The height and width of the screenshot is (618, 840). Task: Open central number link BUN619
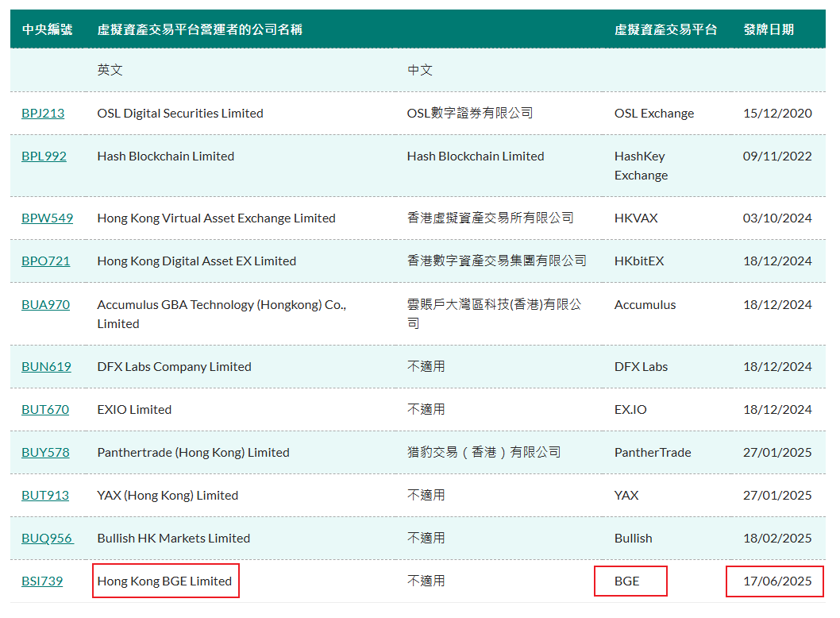point(46,367)
